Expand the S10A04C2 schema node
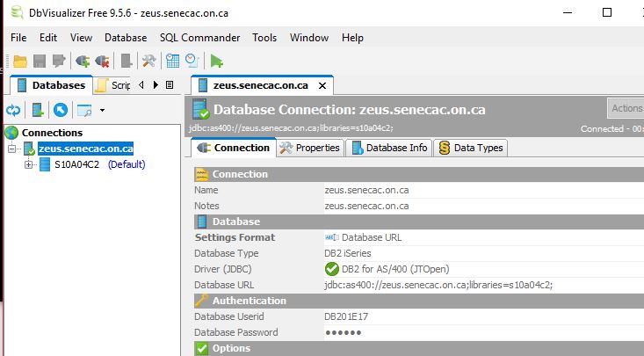This screenshot has width=644, height=356. (28, 164)
